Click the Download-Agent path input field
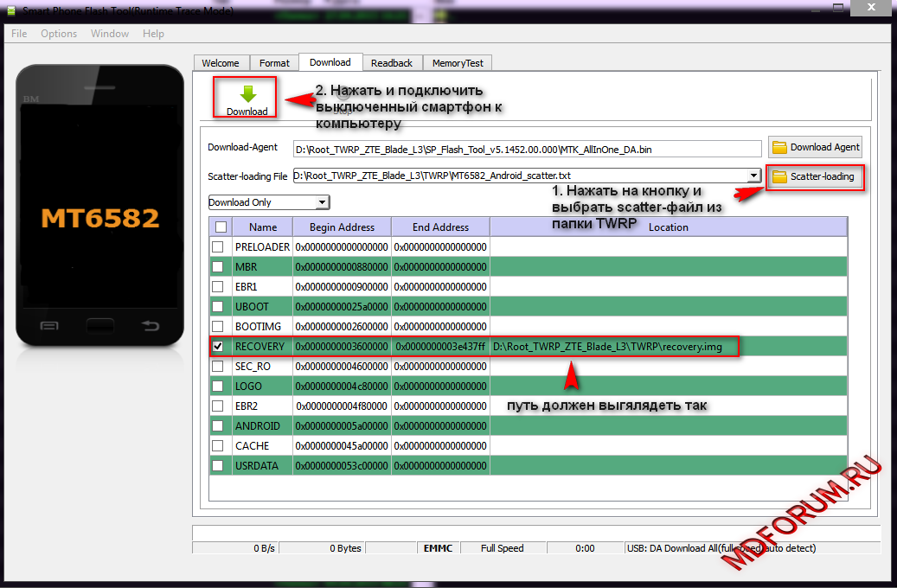This screenshot has width=897, height=588. tap(526, 149)
